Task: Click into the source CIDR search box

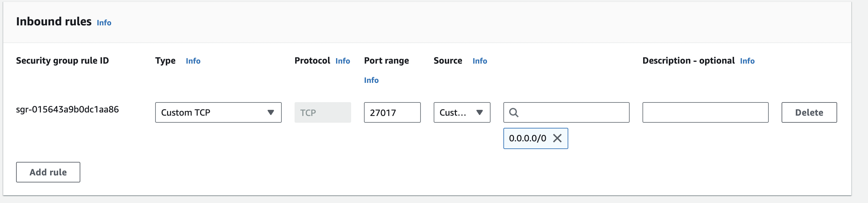Action: pyautogui.click(x=573, y=112)
